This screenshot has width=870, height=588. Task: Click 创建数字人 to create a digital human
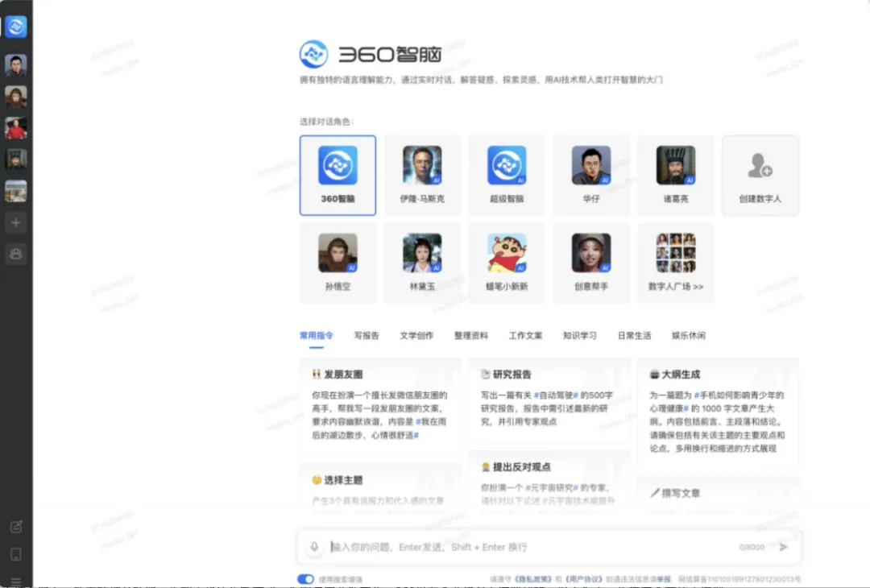[760, 176]
